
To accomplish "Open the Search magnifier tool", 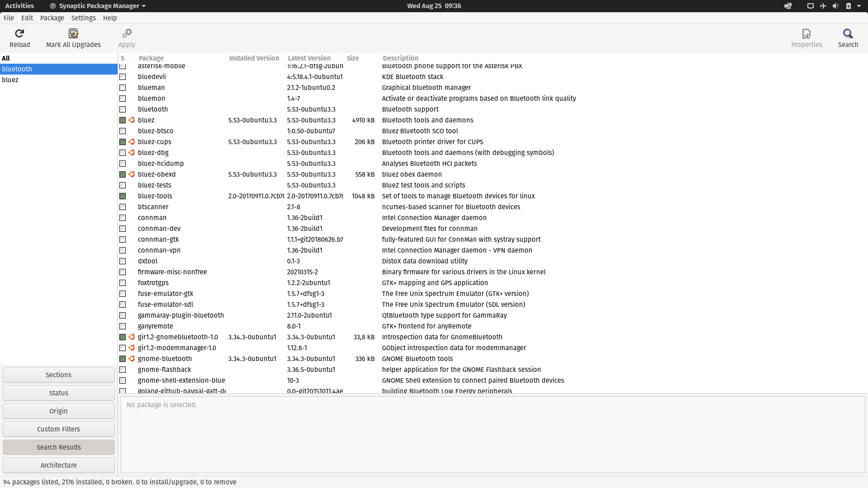I will [848, 33].
